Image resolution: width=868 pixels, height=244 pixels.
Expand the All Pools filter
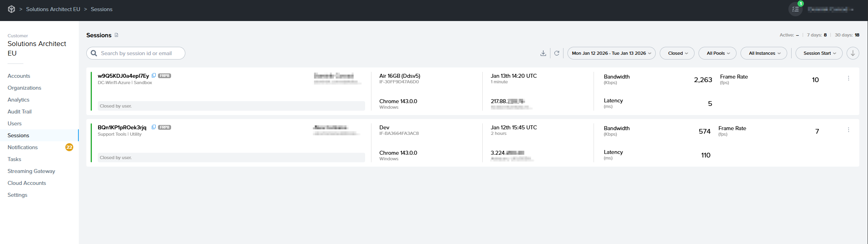point(718,53)
